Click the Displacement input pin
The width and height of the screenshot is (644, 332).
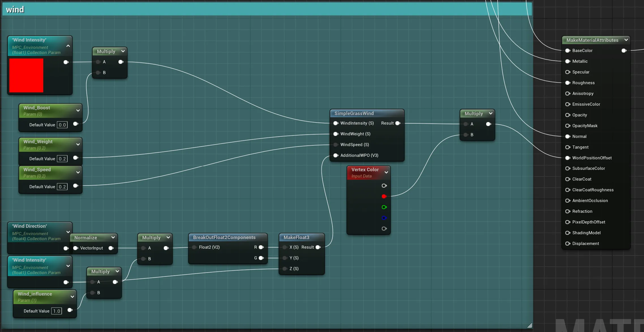click(x=568, y=244)
